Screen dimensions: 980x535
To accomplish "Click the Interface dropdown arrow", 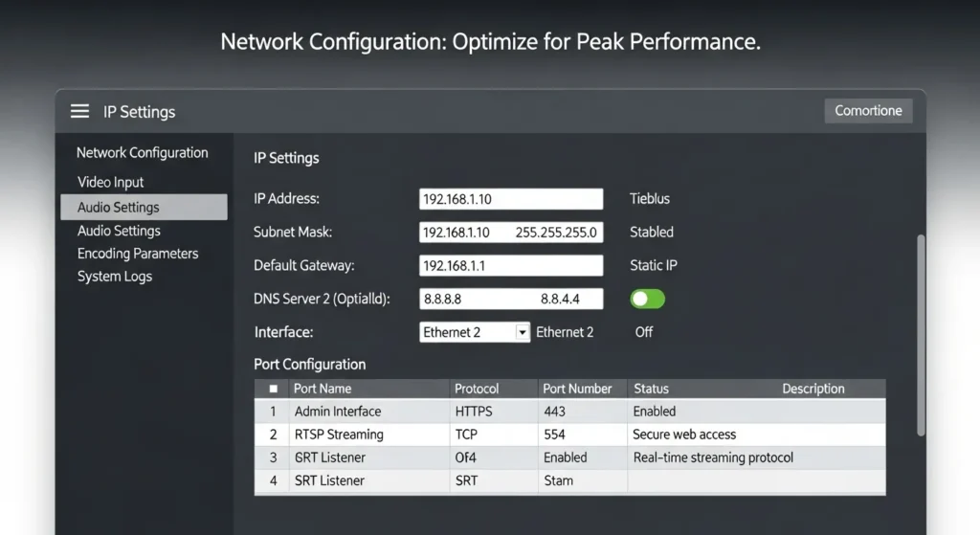I will click(x=522, y=332).
